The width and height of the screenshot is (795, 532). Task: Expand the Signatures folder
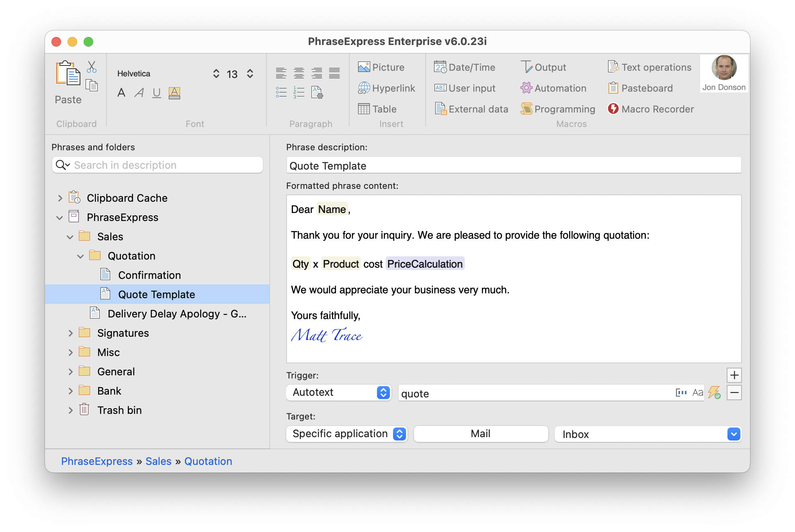tap(69, 333)
